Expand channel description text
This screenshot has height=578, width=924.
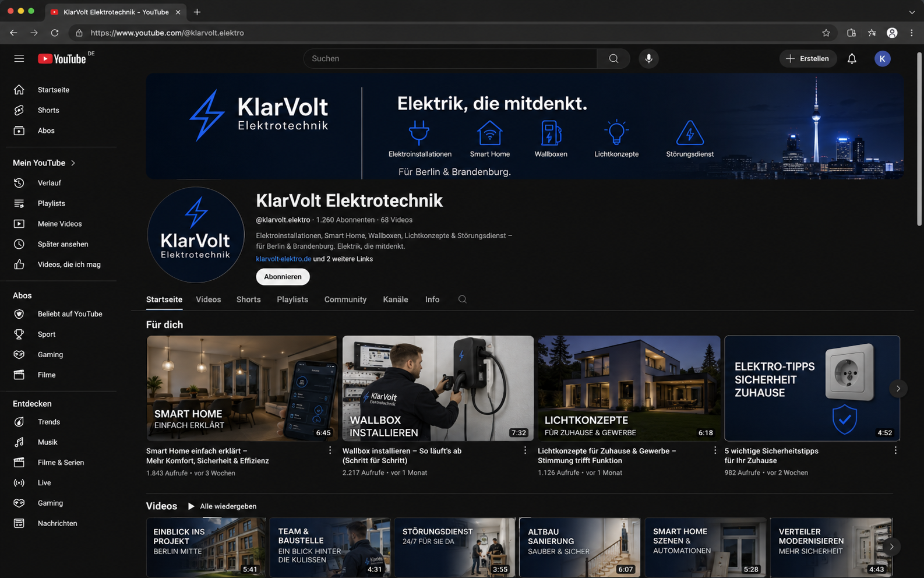point(384,241)
